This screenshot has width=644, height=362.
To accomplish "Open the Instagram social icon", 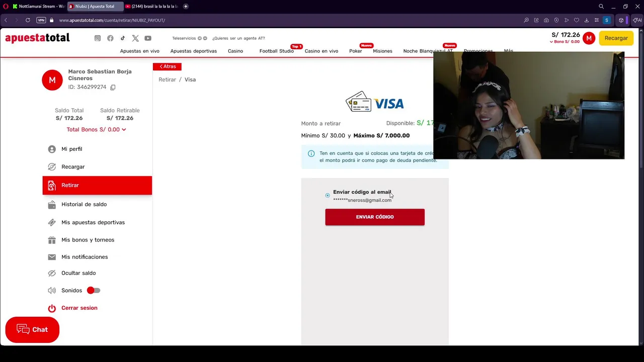I will coord(98,38).
